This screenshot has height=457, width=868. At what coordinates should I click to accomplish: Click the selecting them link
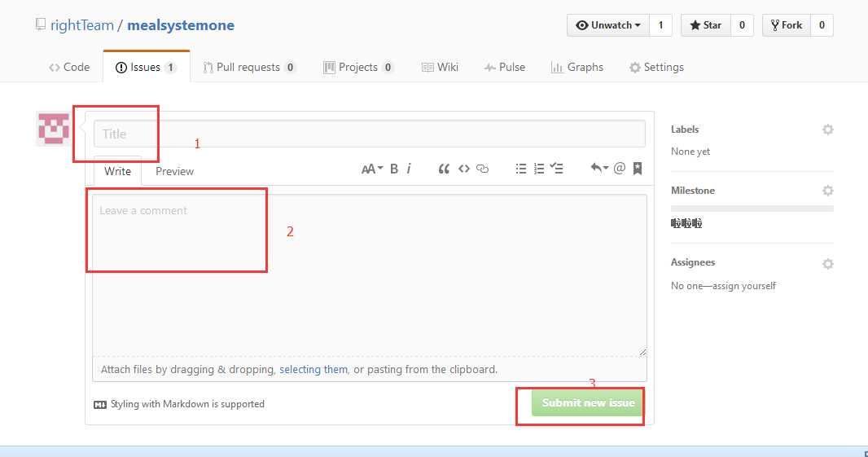pos(313,369)
